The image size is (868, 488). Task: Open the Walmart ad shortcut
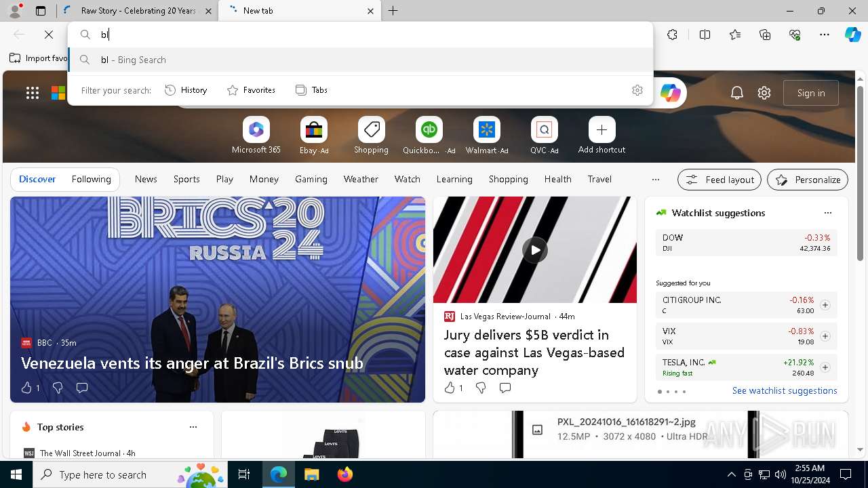(486, 136)
